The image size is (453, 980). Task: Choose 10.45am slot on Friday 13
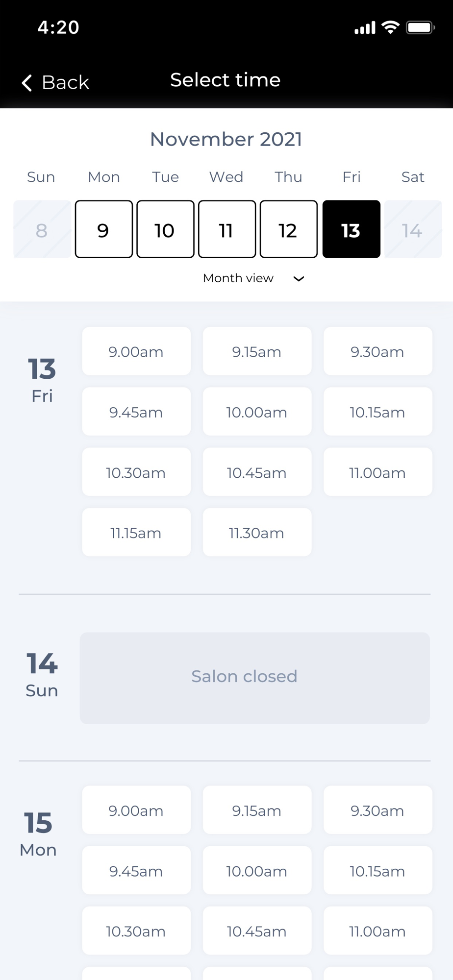click(x=257, y=472)
